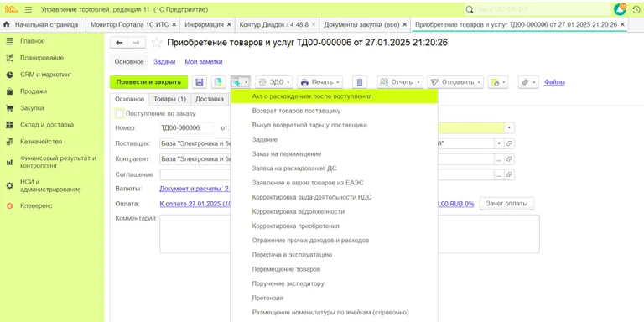644x322 pixels.
Task: Open notifications bell icon
Action: [x=620, y=9]
